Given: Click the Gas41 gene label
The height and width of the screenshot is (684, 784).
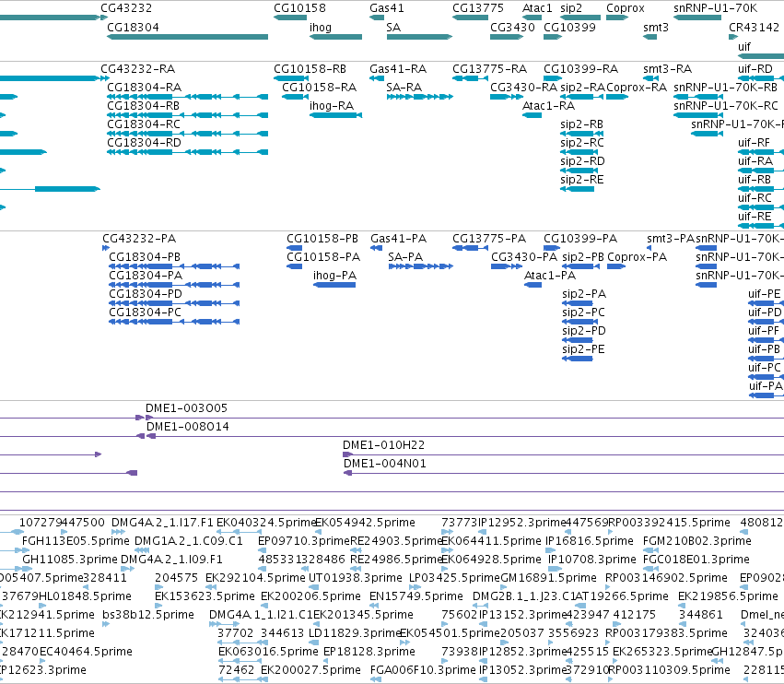Looking at the screenshot, I should [387, 8].
